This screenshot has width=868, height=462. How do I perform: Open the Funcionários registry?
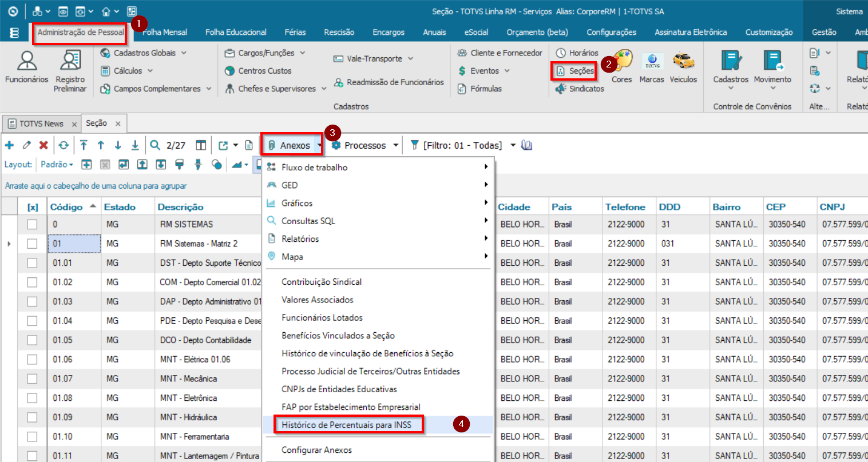tap(26, 67)
